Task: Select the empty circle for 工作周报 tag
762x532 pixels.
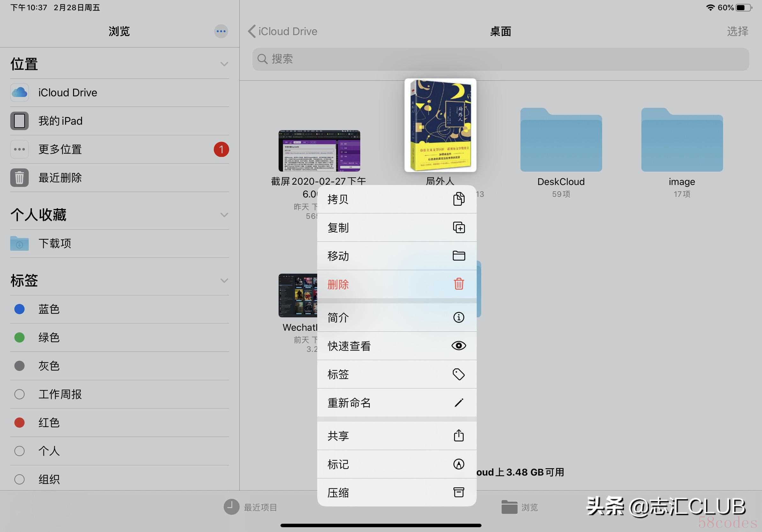Action: point(19,394)
